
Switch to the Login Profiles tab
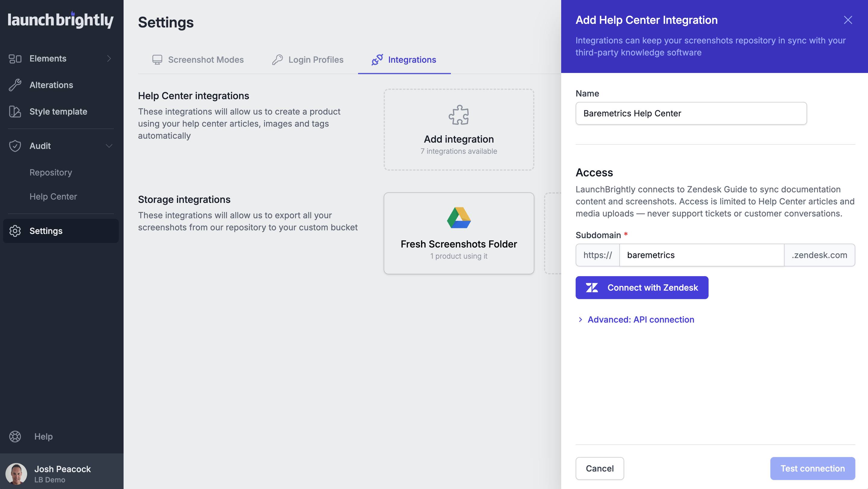308,60
